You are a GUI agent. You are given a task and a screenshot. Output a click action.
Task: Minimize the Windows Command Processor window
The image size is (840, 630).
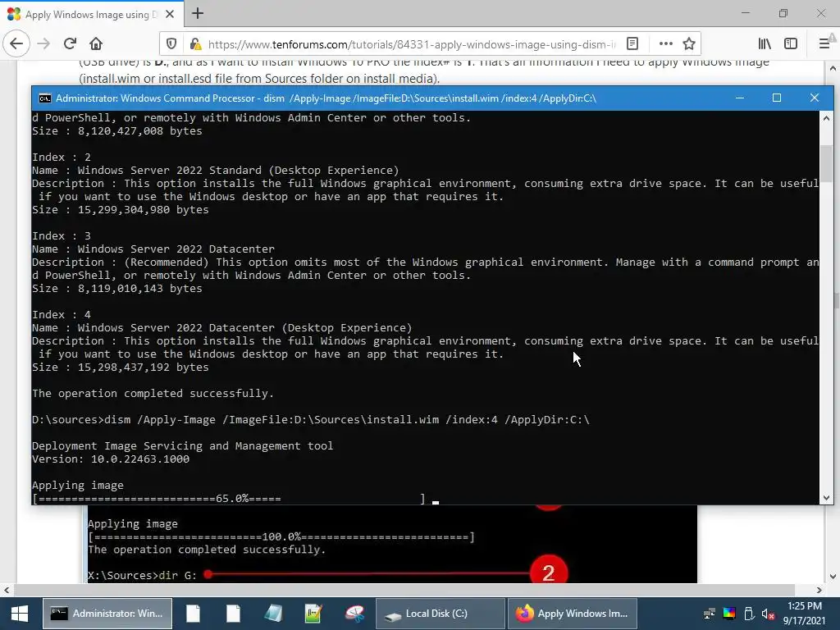click(x=740, y=98)
